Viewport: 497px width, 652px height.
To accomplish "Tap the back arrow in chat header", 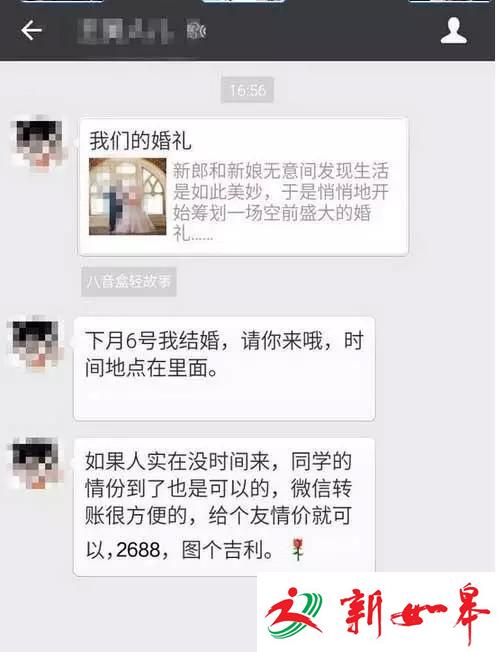I will click(31, 31).
